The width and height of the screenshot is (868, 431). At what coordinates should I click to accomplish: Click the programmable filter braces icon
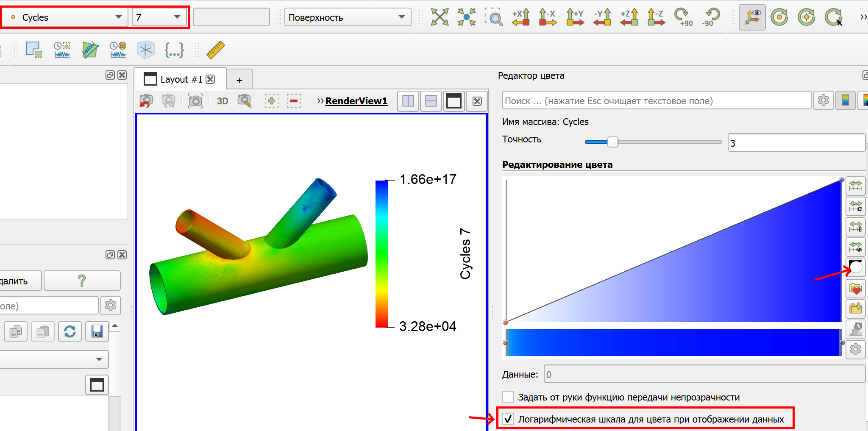(174, 50)
